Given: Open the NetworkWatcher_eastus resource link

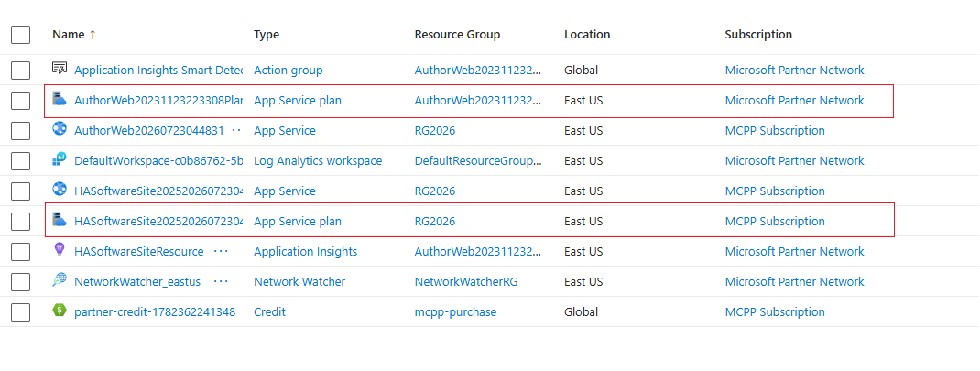Looking at the screenshot, I should [136, 281].
